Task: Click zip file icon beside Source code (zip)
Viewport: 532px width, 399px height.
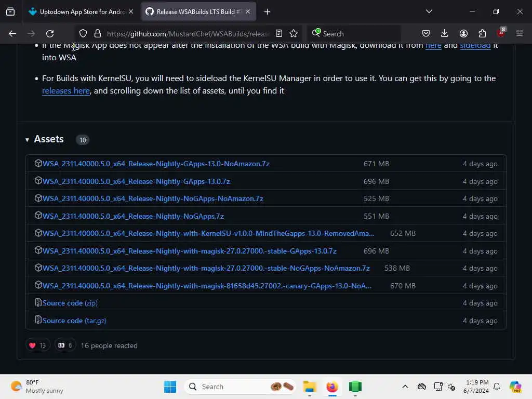Action: click(38, 302)
